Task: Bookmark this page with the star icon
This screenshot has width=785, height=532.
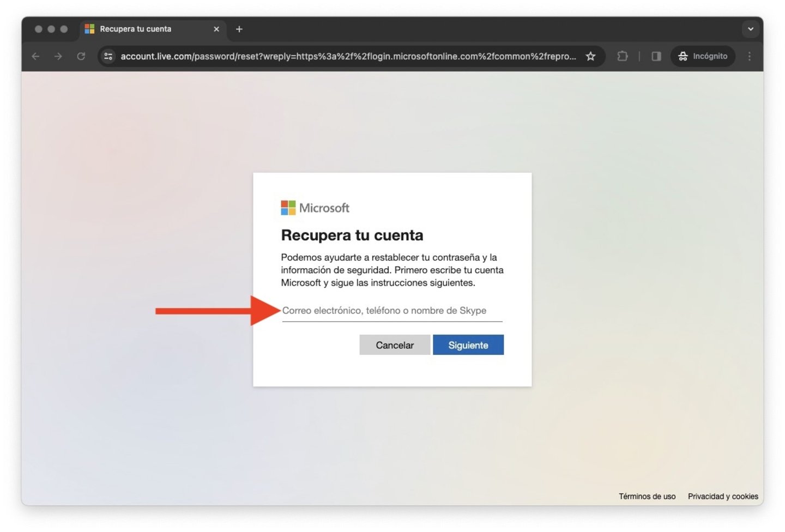Action: click(590, 56)
